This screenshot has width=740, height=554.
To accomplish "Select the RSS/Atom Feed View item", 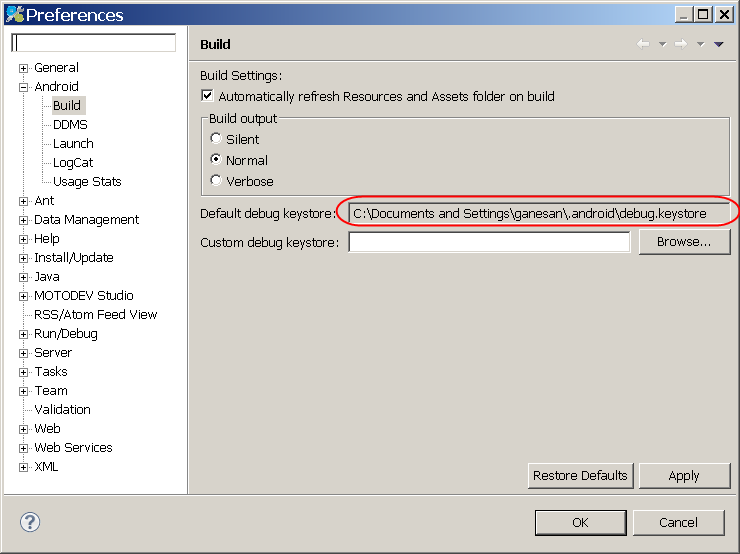I will coord(95,314).
